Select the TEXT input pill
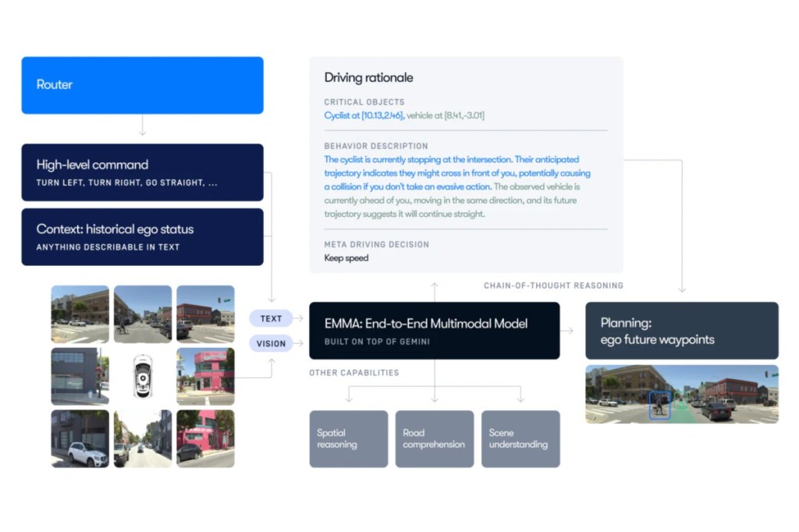 pos(271,318)
